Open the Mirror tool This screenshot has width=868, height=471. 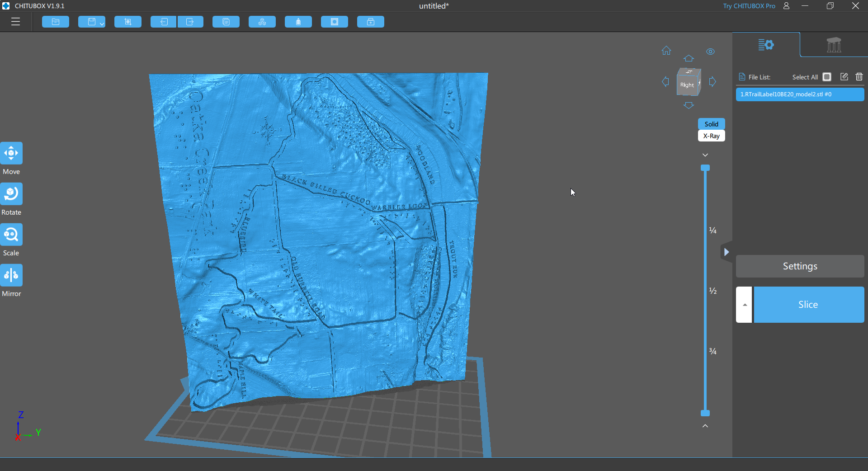click(x=11, y=276)
